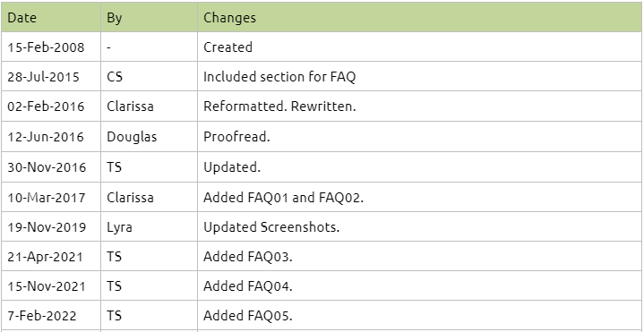The width and height of the screenshot is (644, 332).
Task: Click the By column header
Action: coord(149,17)
